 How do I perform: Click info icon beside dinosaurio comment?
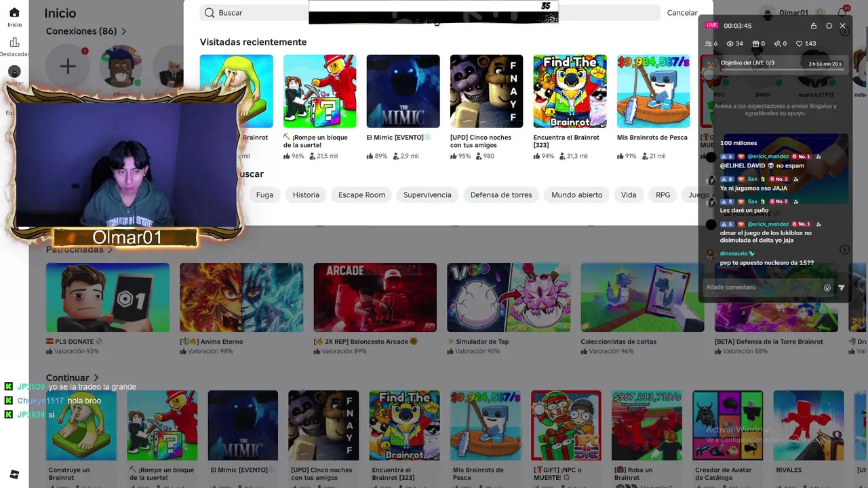point(844,249)
